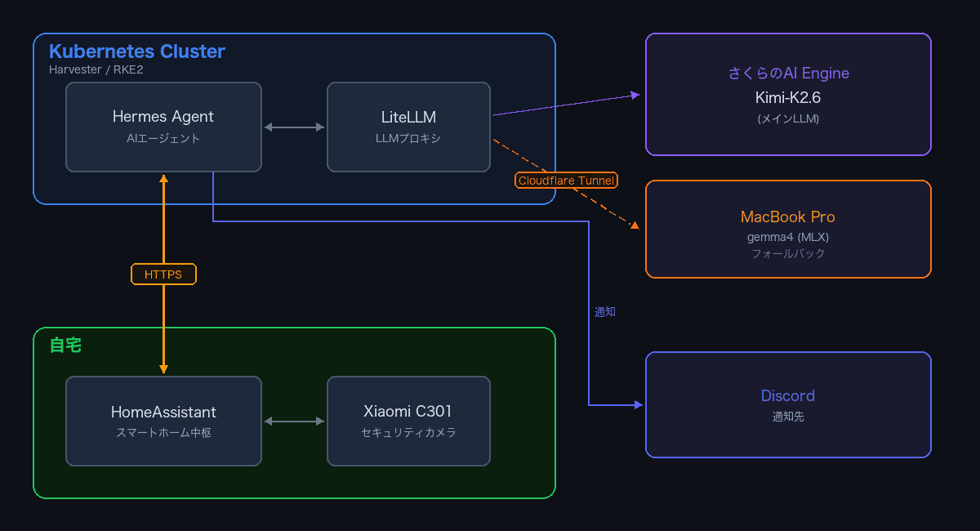Click the gemma4 (MLX) text
980x531 pixels.
[x=788, y=237]
